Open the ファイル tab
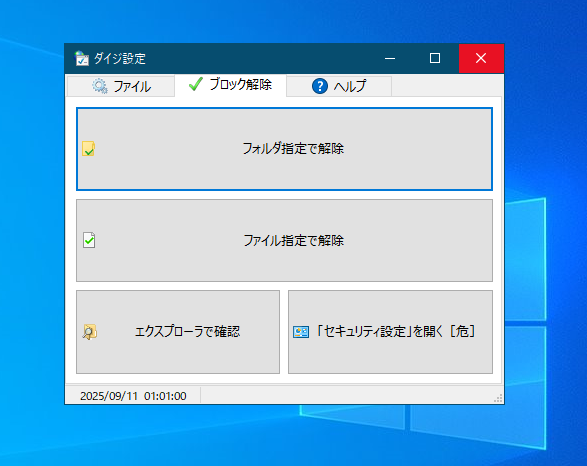Viewport: 587px width, 466px height. click(x=121, y=86)
